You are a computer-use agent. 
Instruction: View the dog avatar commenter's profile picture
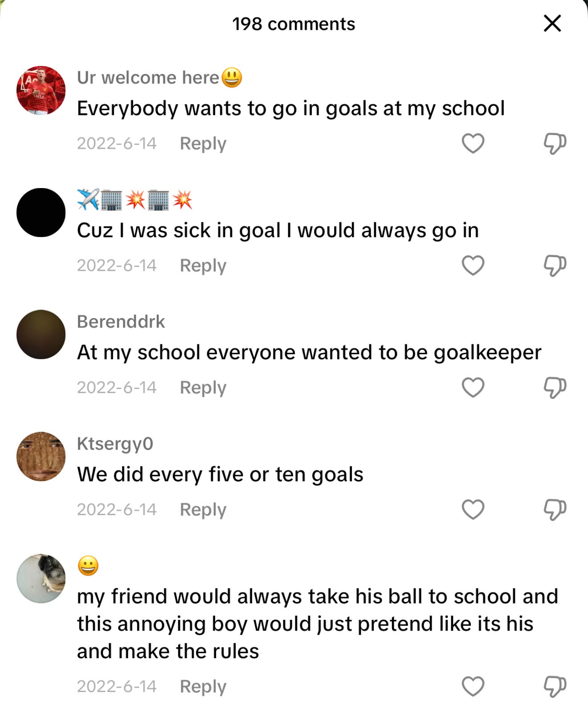41,578
